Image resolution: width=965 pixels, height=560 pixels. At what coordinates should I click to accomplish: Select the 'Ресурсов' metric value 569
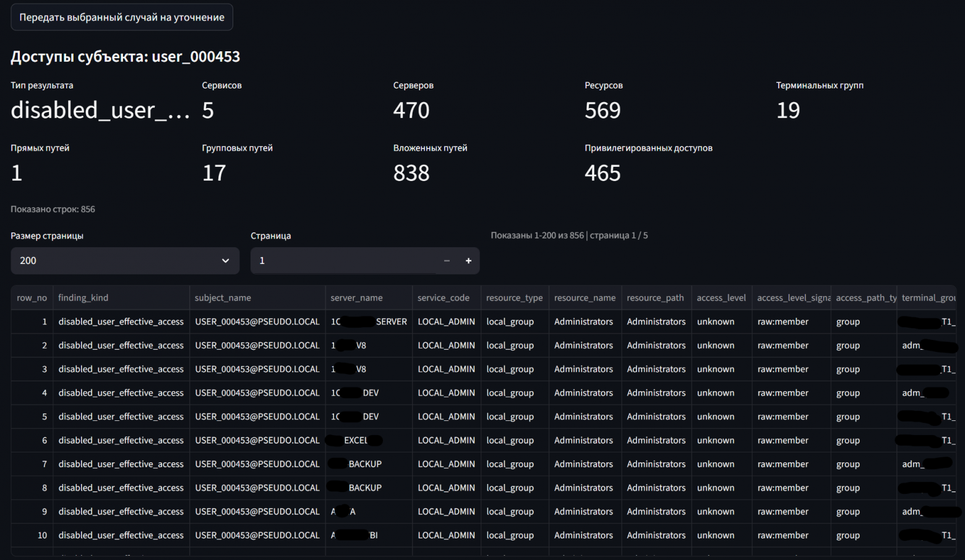[603, 110]
